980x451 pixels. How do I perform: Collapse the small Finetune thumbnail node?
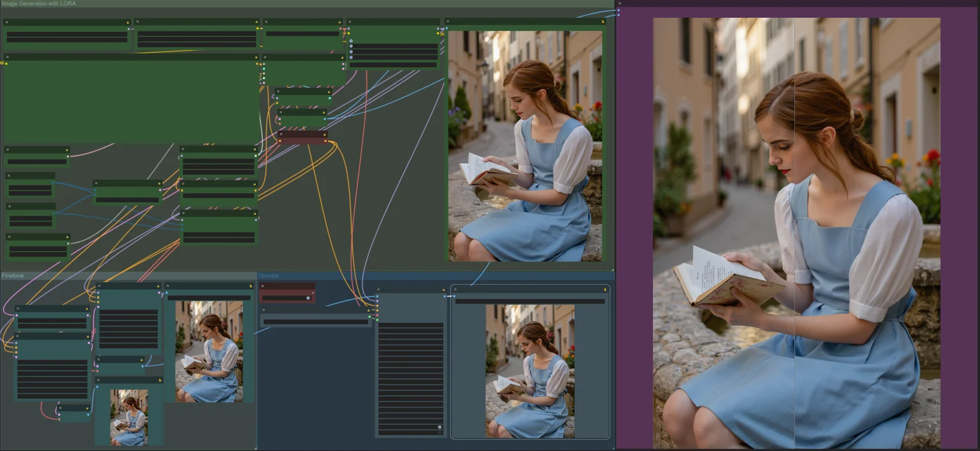pyautogui.click(x=100, y=380)
